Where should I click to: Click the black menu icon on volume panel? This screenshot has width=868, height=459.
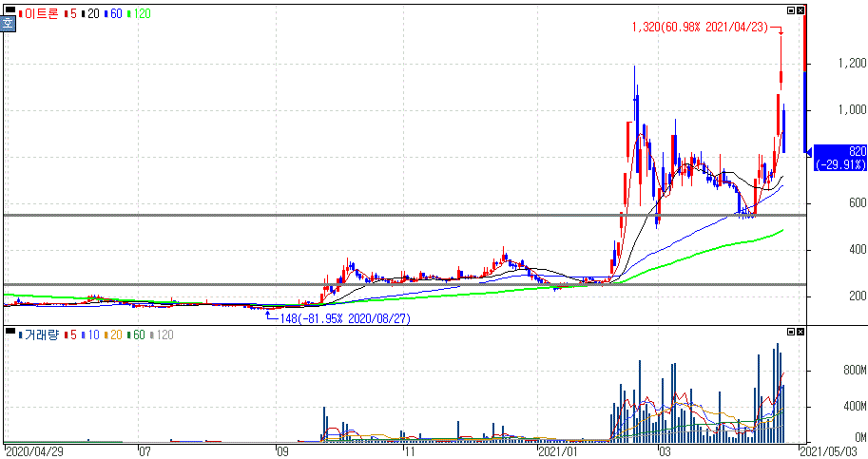tap(10, 331)
